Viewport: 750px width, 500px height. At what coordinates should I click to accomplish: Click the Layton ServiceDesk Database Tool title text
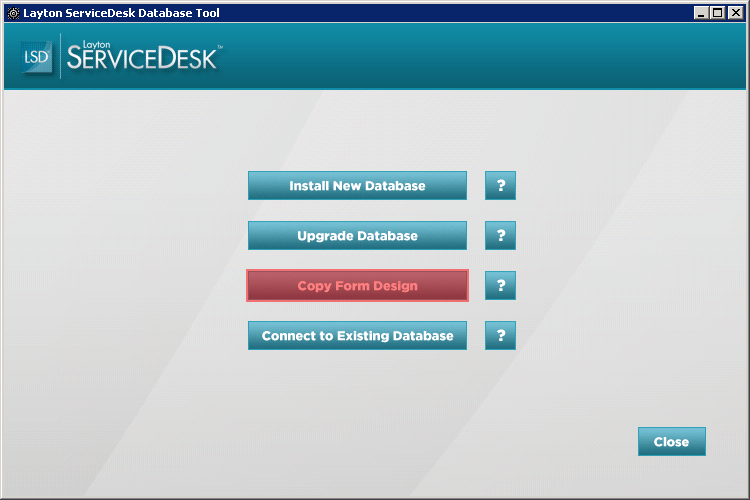pyautogui.click(x=121, y=13)
